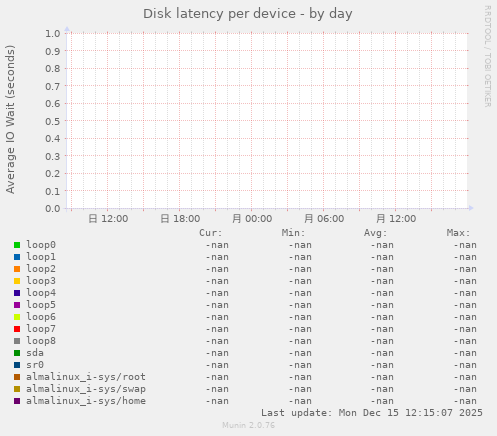This screenshot has width=497, height=436.
Task: Click the sr0 Avg -nan value
Action: tap(382, 365)
